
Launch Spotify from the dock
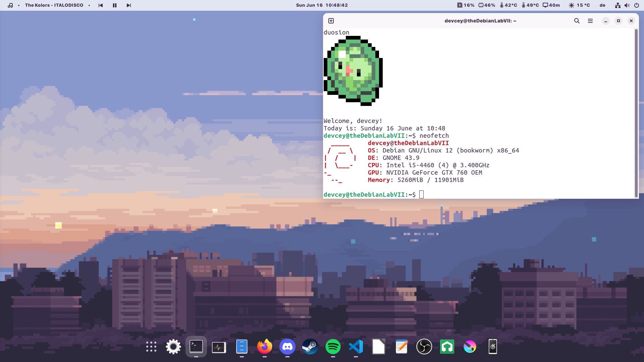click(x=333, y=347)
